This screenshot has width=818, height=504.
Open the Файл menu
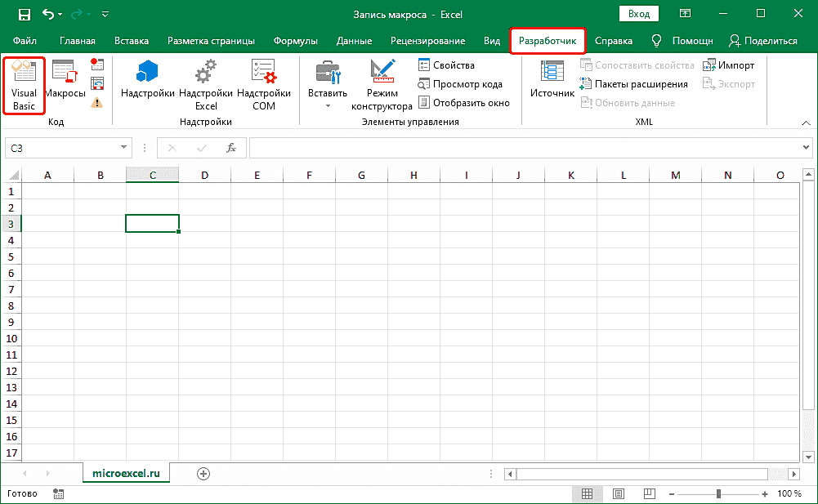click(25, 41)
